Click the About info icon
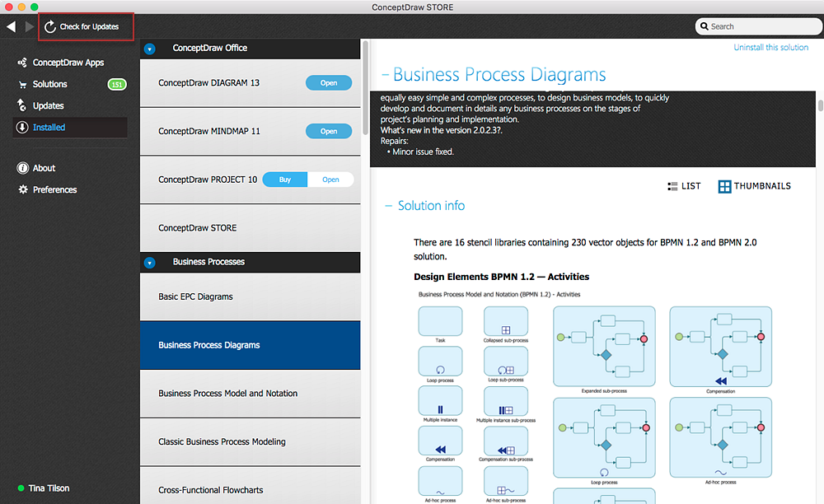This screenshot has height=504, width=824. tap(22, 168)
